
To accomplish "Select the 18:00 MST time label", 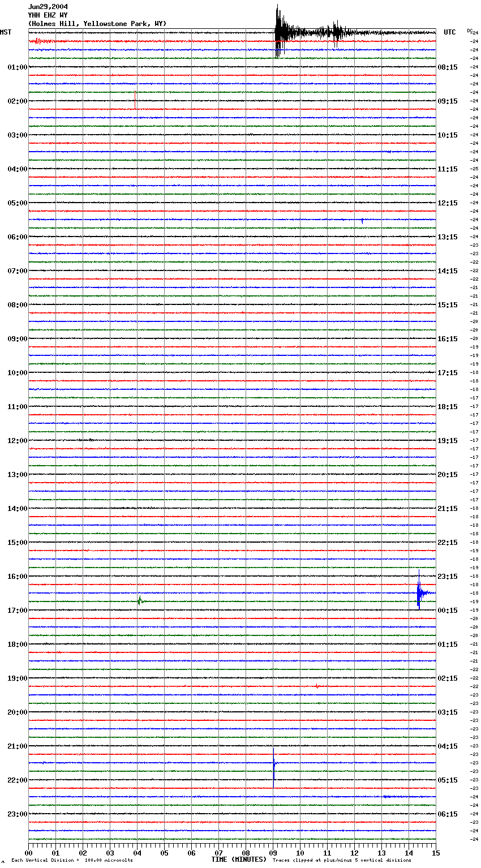I will click(18, 644).
